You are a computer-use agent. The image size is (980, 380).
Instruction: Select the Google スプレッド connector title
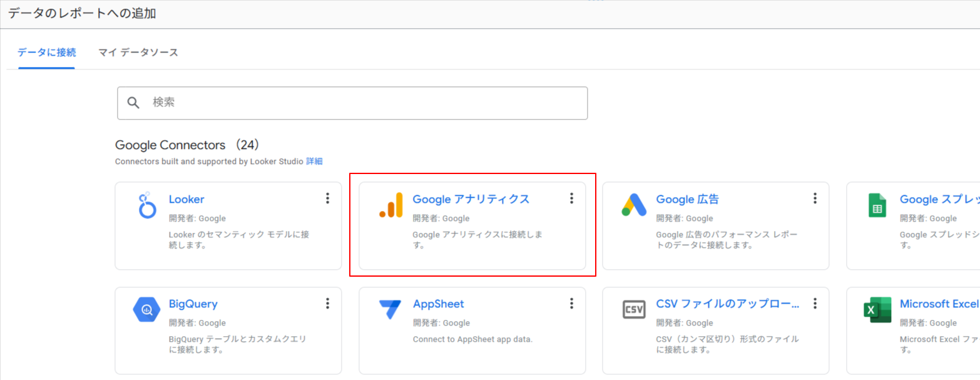point(939,199)
